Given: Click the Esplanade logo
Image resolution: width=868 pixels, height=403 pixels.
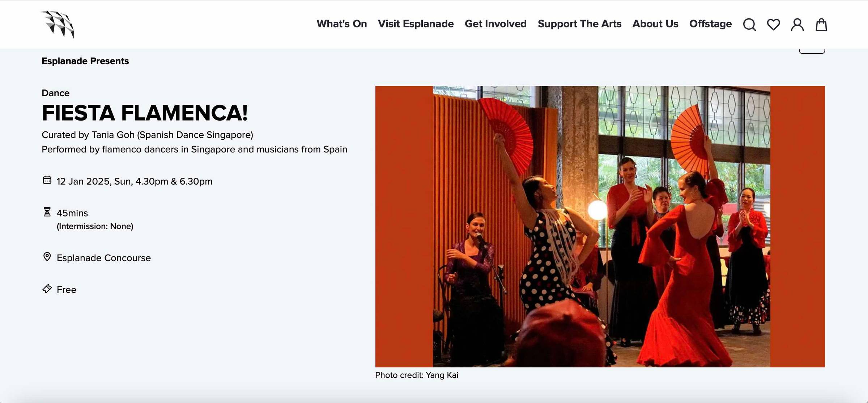Looking at the screenshot, I should pos(57,24).
